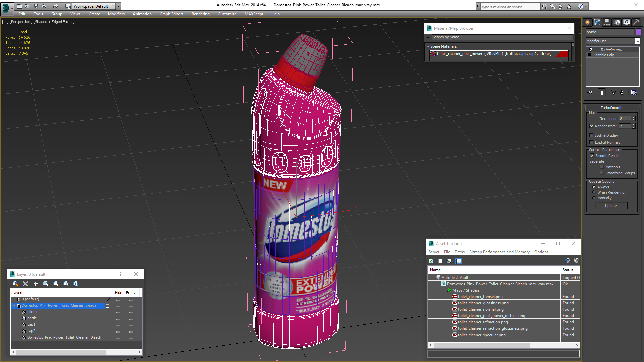Collapse Scene Materials group in material browser
The image size is (644, 362).
click(x=428, y=46)
